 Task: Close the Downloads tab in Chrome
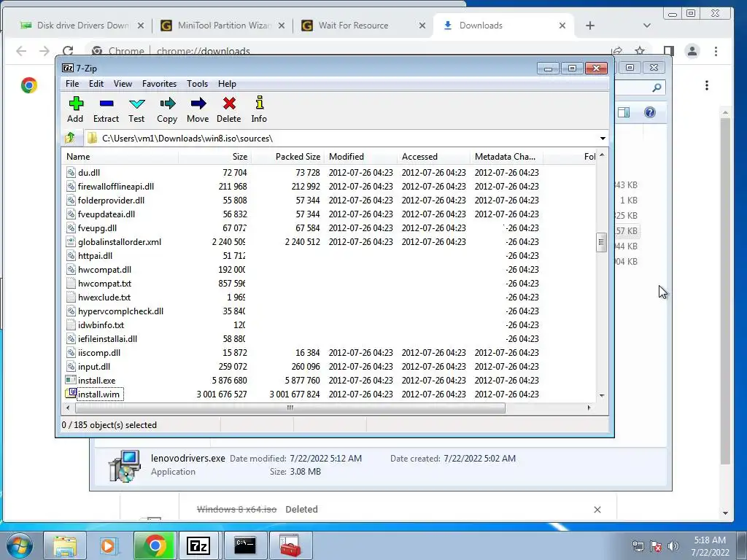click(562, 26)
